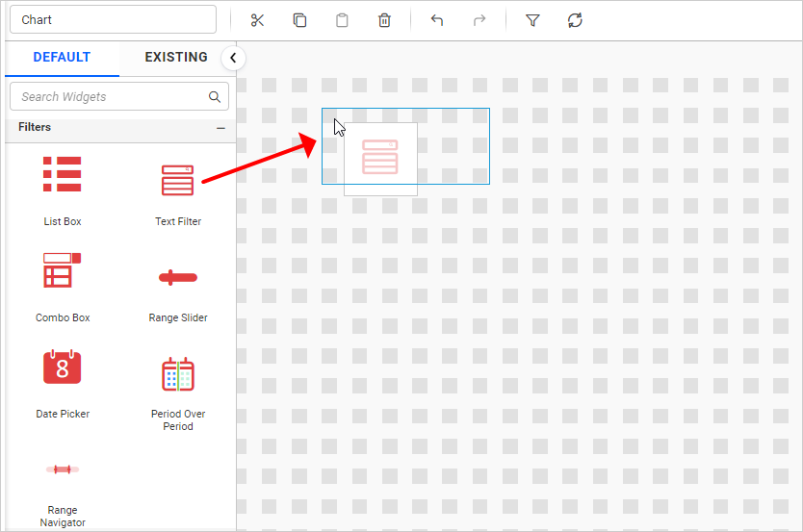803x532 pixels.
Task: Click the Copy icon in toolbar
Action: [299, 20]
